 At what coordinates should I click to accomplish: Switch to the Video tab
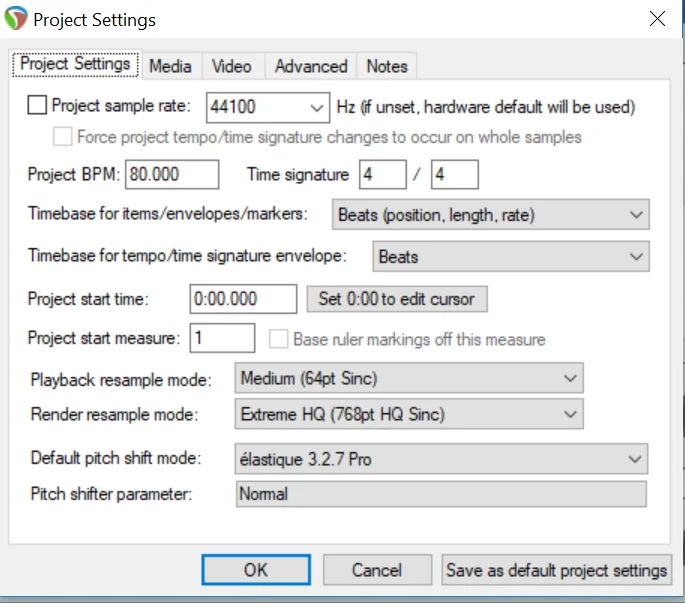(x=232, y=66)
